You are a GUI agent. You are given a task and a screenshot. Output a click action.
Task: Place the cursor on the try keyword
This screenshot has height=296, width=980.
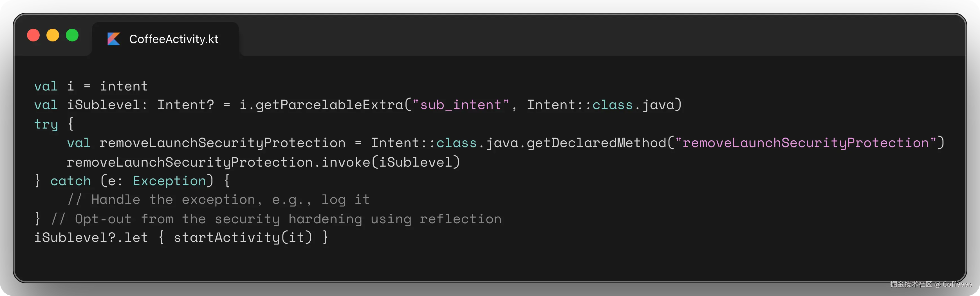point(46,124)
